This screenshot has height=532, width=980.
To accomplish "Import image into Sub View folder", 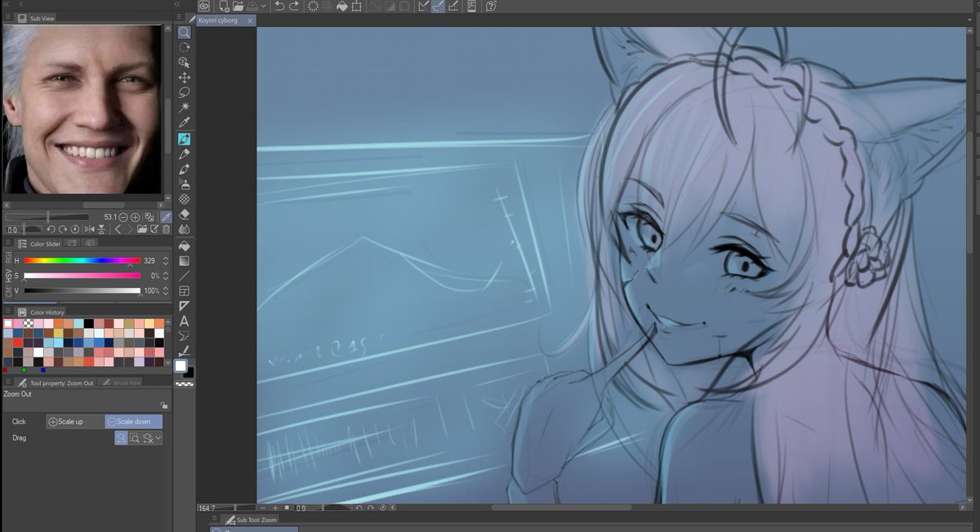I will (x=142, y=229).
